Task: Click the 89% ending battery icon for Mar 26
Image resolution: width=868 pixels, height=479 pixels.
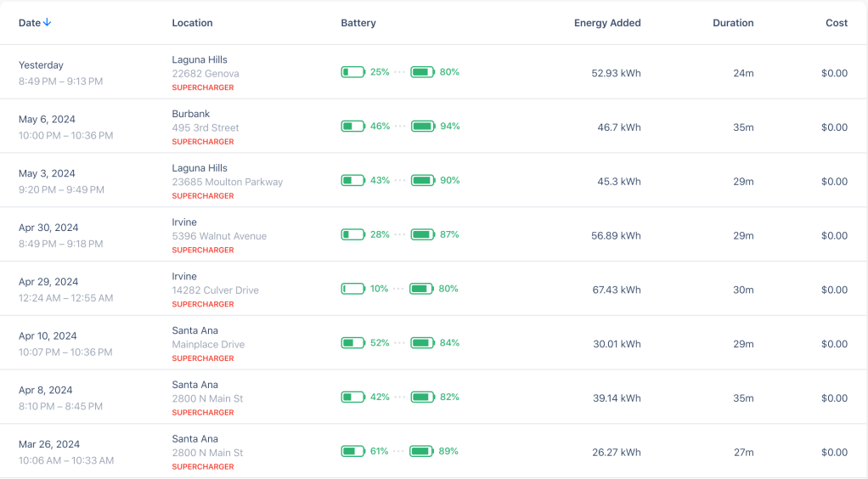Action: (x=422, y=452)
